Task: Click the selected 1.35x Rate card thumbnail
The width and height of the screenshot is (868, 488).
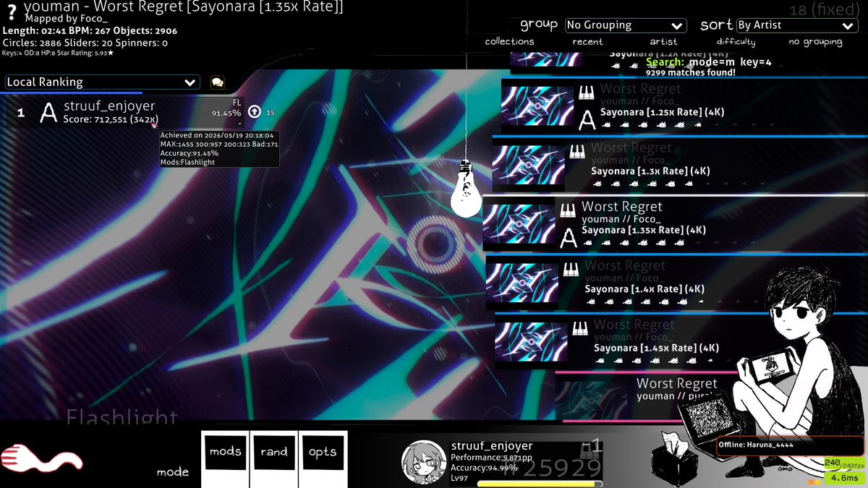Action: [x=519, y=225]
